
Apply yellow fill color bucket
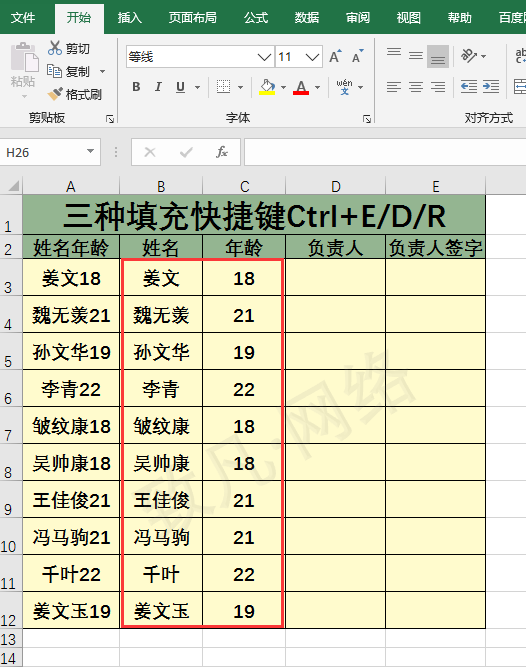click(267, 87)
